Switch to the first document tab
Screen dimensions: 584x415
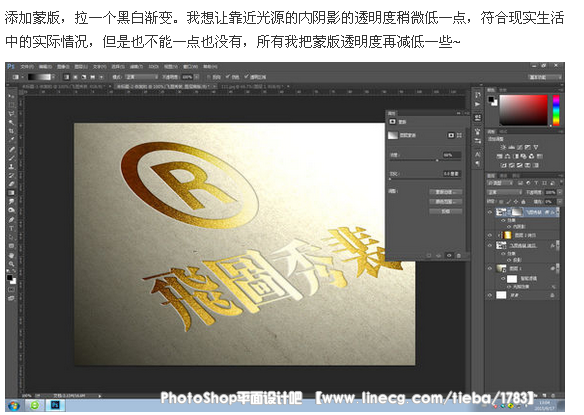66,86
